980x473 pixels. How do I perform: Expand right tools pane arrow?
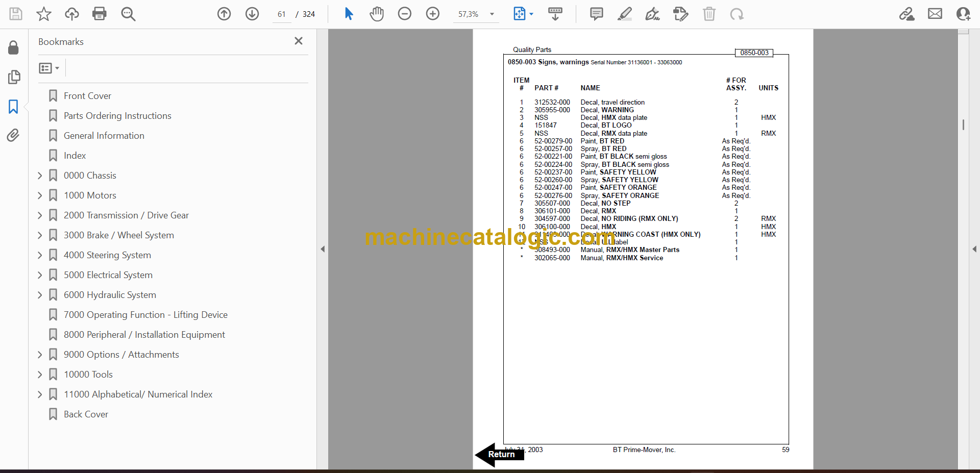(x=974, y=249)
